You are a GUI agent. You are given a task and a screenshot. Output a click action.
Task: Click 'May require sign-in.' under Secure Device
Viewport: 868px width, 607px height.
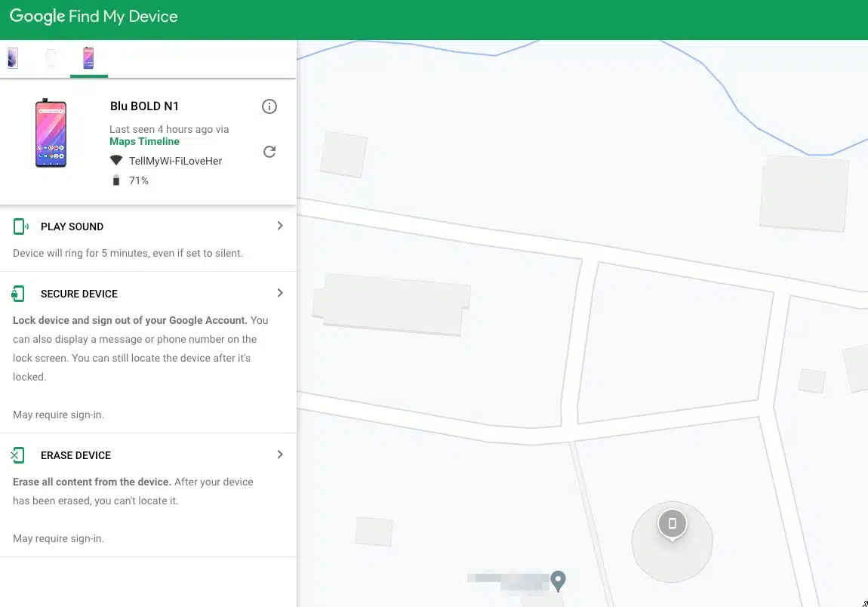pyautogui.click(x=58, y=414)
